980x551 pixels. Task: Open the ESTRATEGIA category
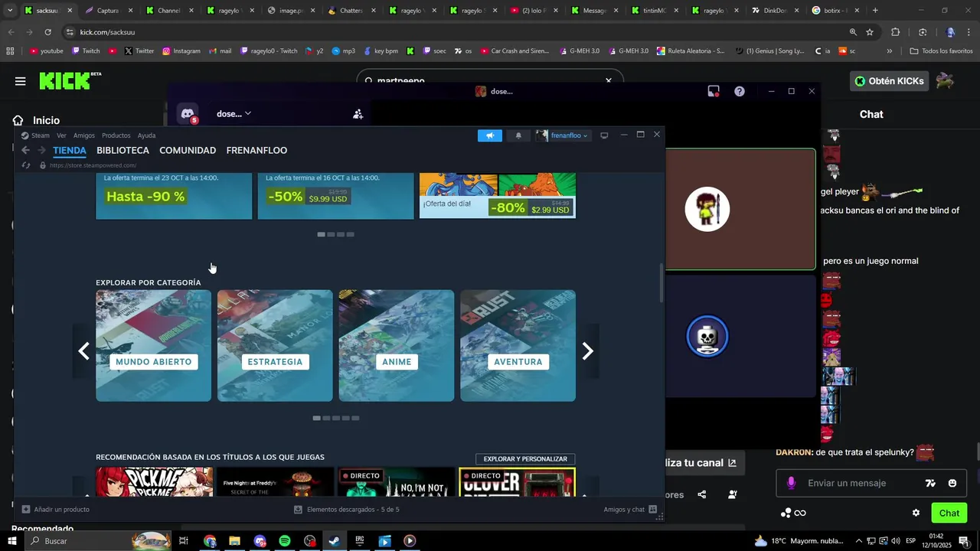275,346
